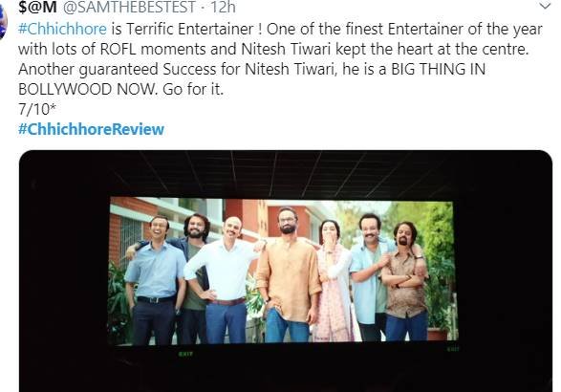The width and height of the screenshot is (561, 392).
Task: Click the 'Terrific Entertainer' tweet text line
Action: pyautogui.click(x=280, y=29)
